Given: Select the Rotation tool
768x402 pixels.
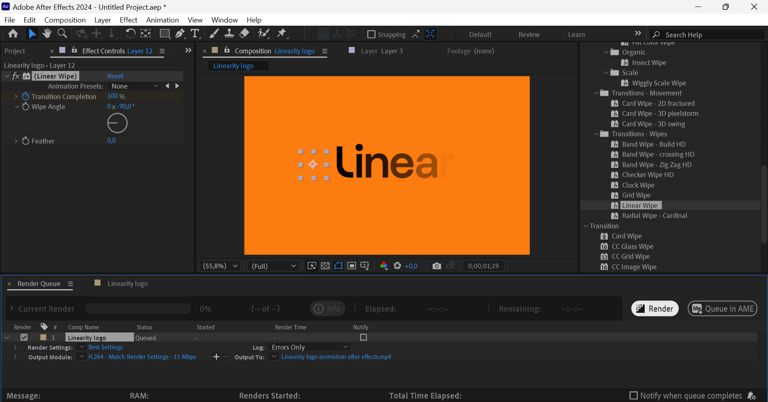Looking at the screenshot, I should tap(130, 34).
